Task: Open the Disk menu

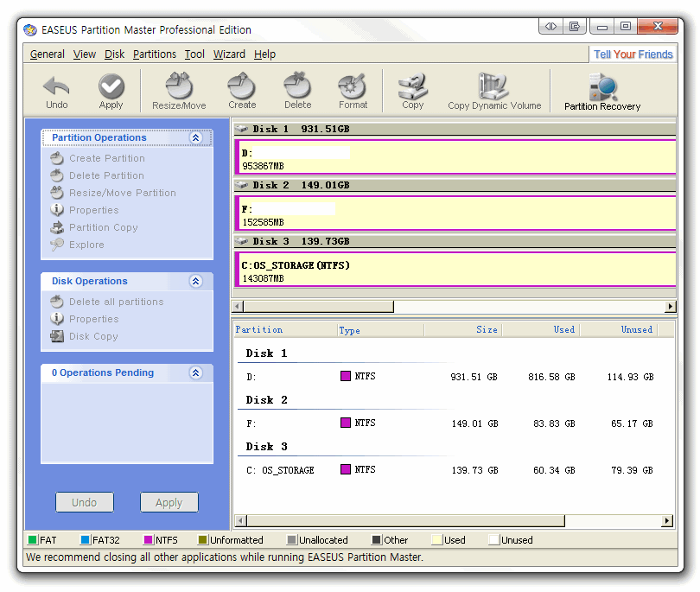Action: 114,54
